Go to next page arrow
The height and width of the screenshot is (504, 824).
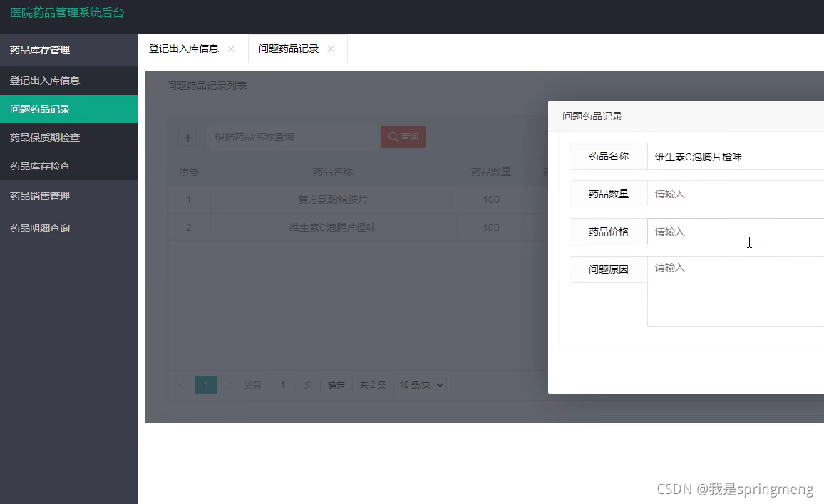[230, 385]
